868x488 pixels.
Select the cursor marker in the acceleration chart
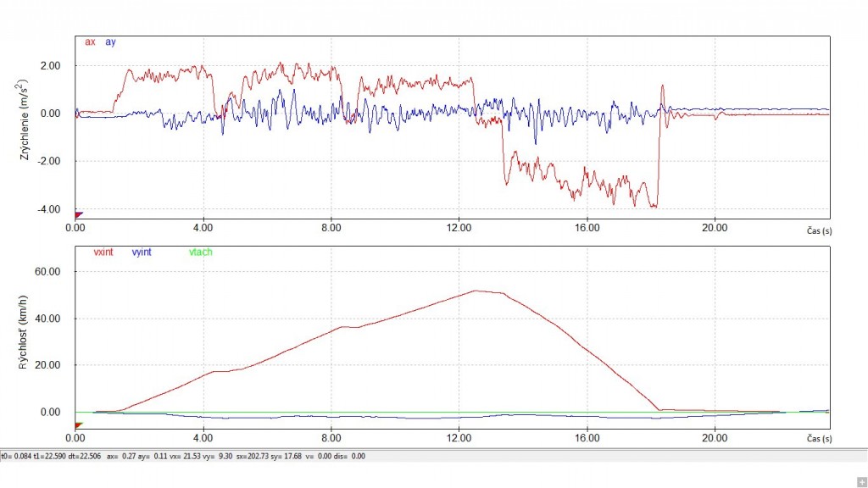coord(79,214)
